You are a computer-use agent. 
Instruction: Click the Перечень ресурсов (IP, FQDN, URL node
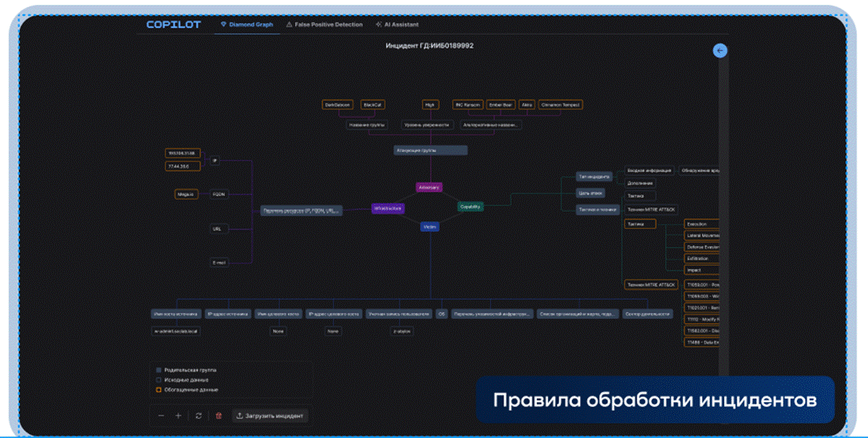point(301,211)
